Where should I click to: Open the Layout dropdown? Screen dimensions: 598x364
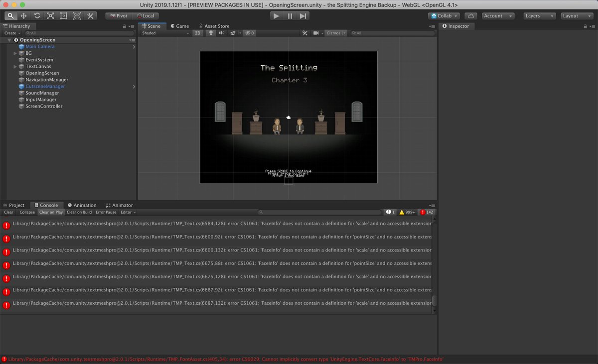point(577,16)
